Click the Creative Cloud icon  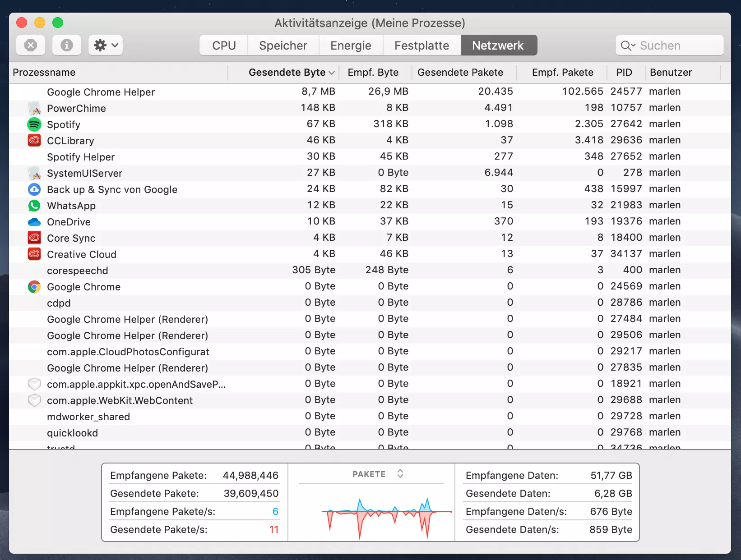[x=34, y=254]
